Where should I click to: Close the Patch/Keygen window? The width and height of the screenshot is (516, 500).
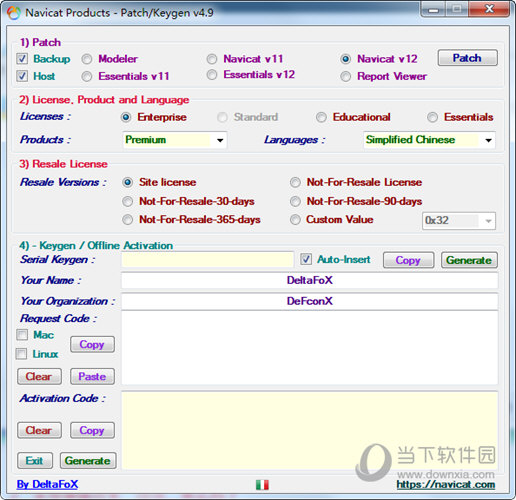click(489, 9)
